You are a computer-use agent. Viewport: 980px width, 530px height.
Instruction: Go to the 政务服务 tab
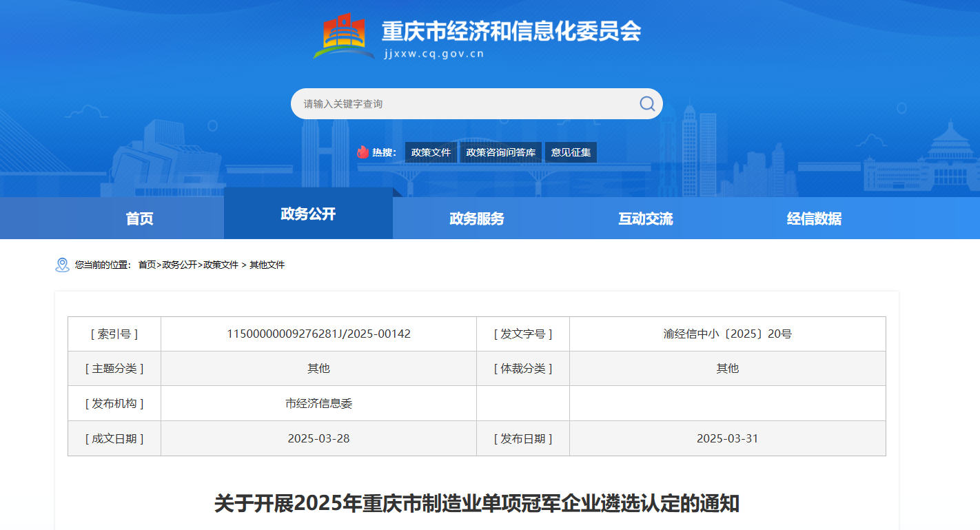tap(477, 218)
